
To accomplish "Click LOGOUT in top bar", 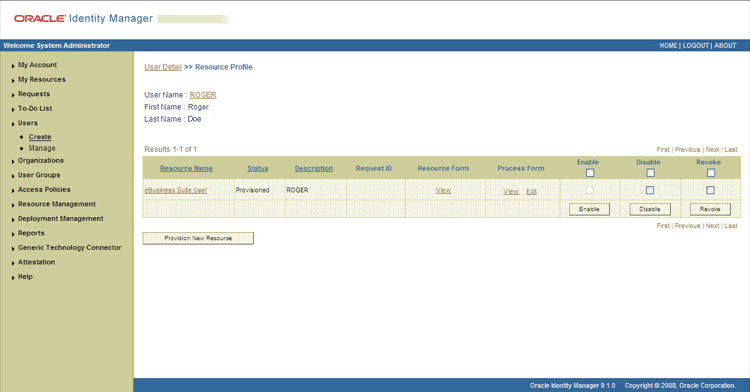I will point(695,45).
